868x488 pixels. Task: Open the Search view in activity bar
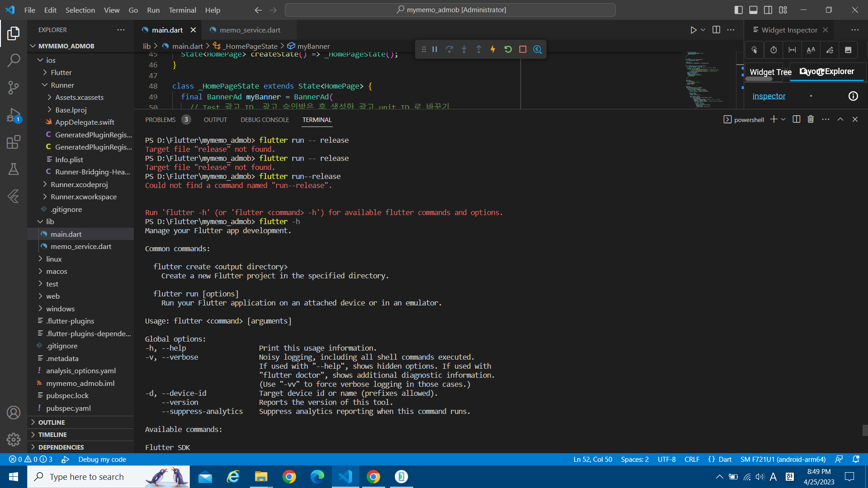tap(14, 60)
